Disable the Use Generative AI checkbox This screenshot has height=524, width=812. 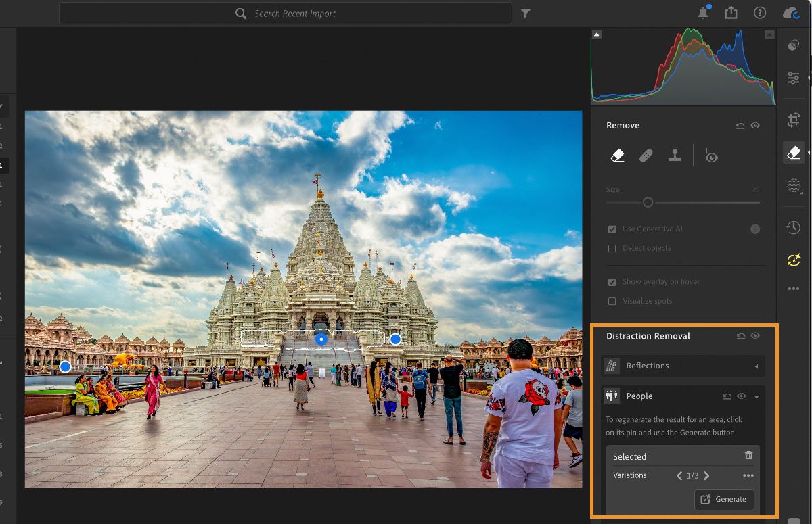pos(612,229)
